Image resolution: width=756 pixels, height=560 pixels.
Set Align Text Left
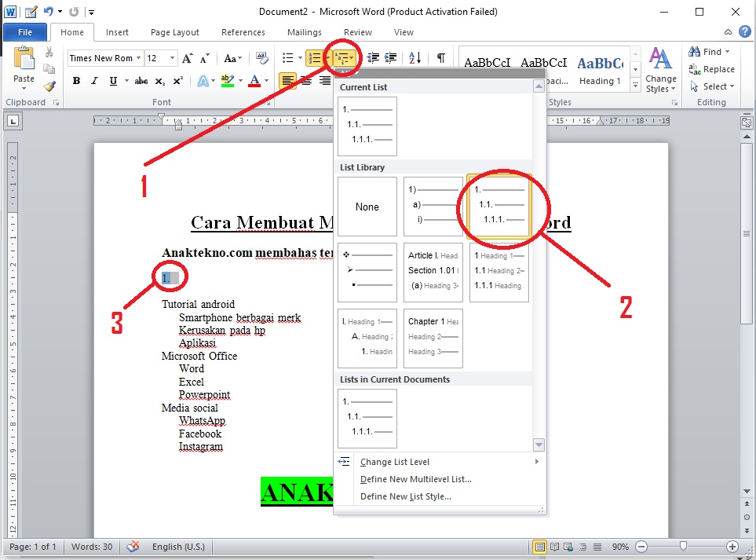[288, 81]
